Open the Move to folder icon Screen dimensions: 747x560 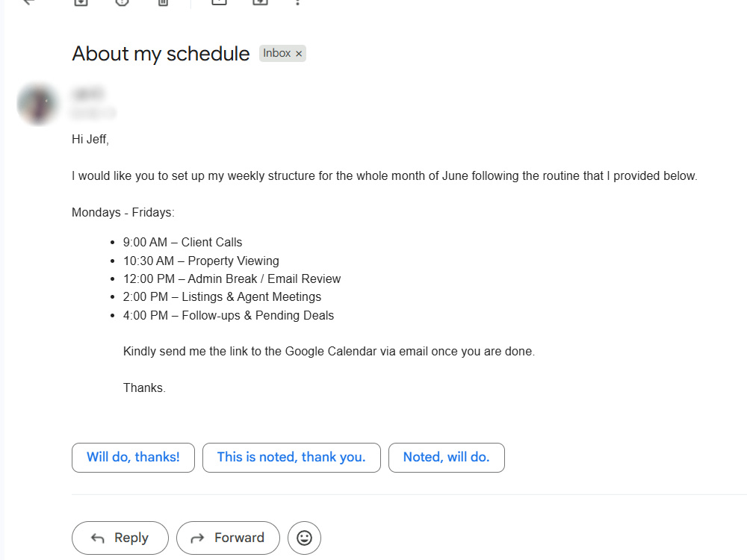(260, 2)
